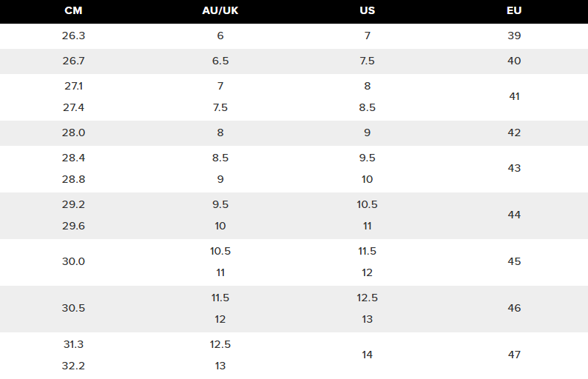This screenshot has width=588, height=379.
Task: Click the US column header
Action: click(367, 11)
